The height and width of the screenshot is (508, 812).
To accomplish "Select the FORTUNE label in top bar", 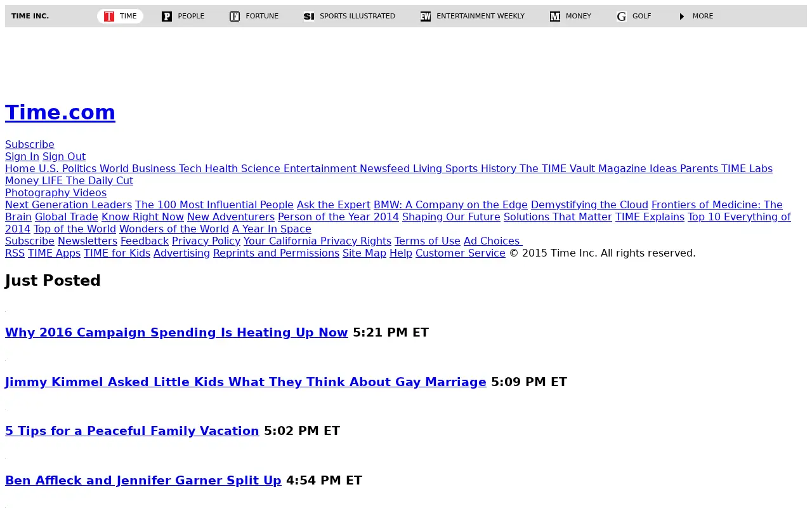I will (262, 17).
